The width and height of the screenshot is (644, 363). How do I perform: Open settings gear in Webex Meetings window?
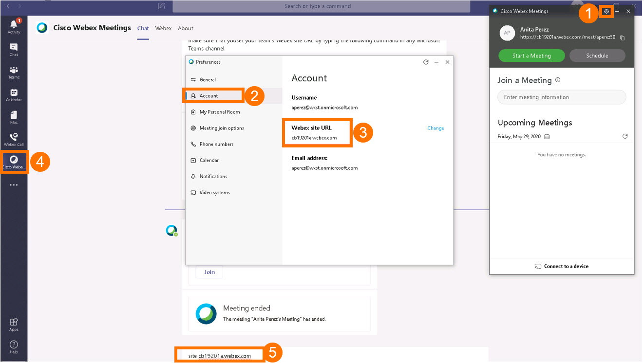coord(606,11)
